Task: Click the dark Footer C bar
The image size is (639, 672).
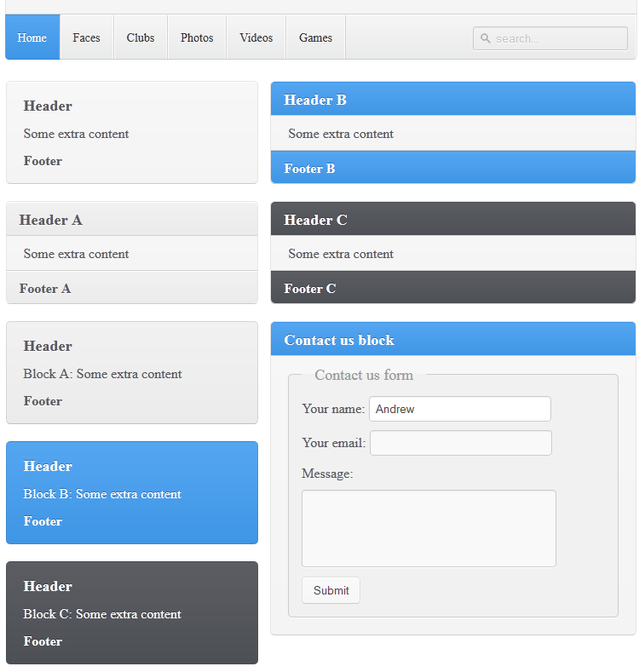Action: pos(452,289)
